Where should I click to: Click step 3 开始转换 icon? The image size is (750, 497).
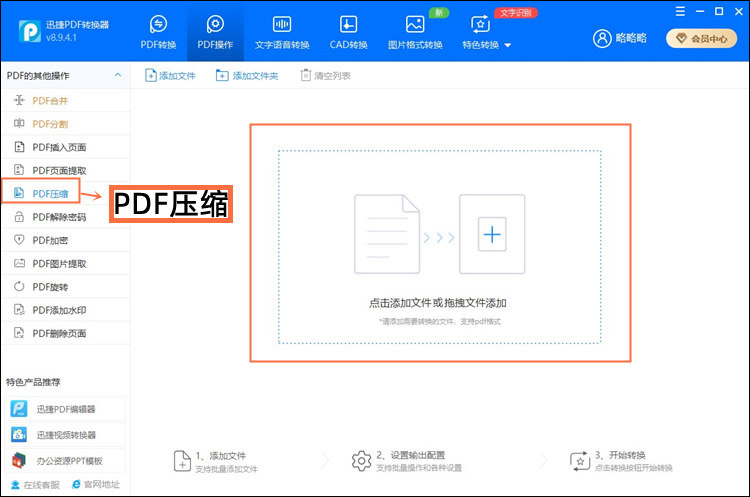[x=580, y=461]
